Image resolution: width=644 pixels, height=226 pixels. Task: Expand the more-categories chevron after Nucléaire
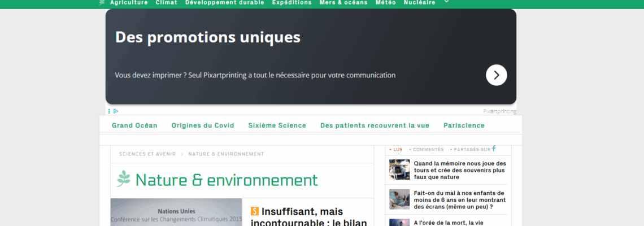point(447,2)
